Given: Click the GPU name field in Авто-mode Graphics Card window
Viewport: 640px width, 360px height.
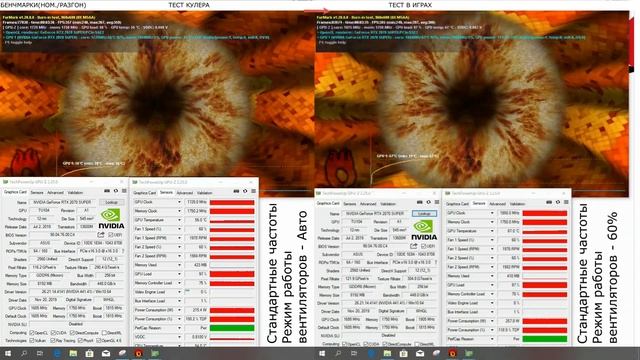Looking at the screenshot, I should pyautogui.click(x=63, y=202).
